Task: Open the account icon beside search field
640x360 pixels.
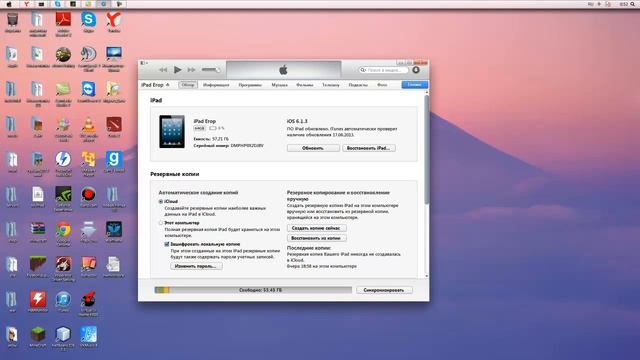Action: click(416, 70)
